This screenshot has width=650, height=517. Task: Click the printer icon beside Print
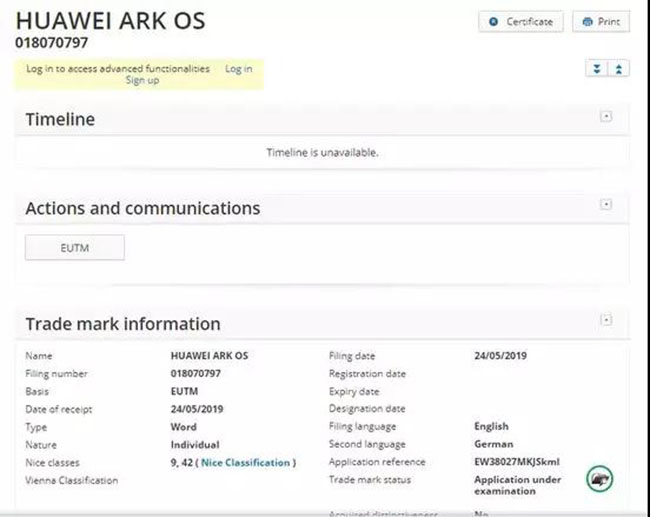[x=586, y=22]
